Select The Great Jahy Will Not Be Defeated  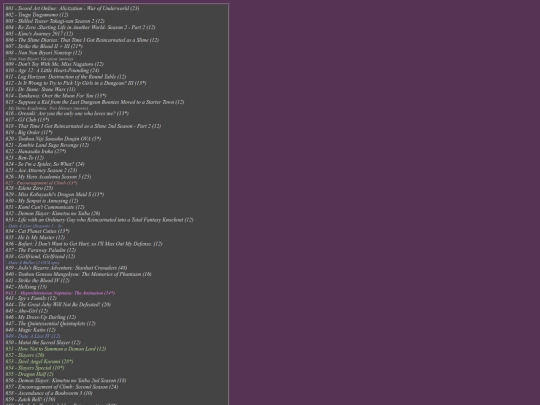(58, 304)
